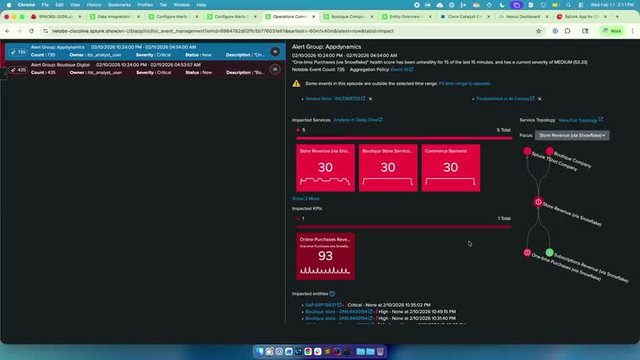Viewport: 640px width, 360px height.
Task: Click the Work profile button
Action: pyautogui.click(x=612, y=31)
